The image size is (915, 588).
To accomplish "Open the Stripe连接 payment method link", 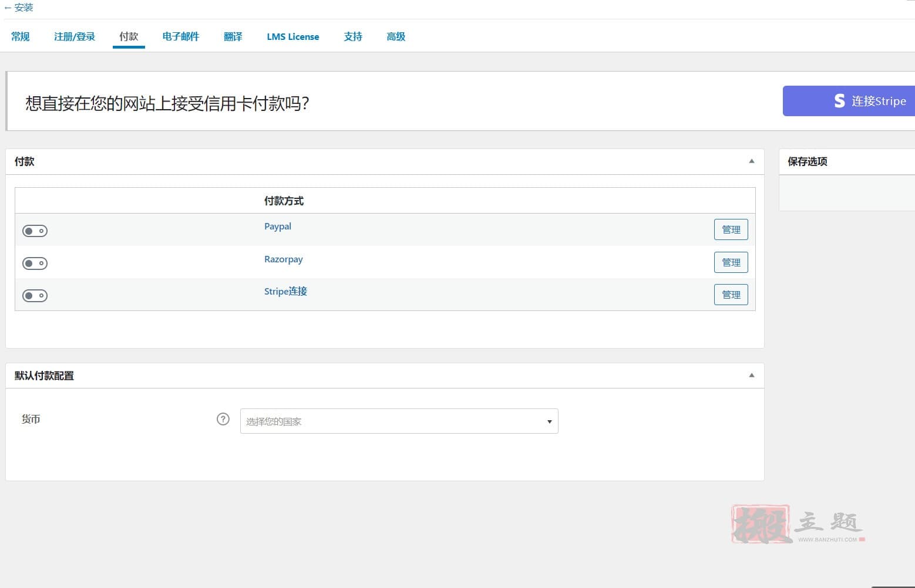I will tap(285, 291).
